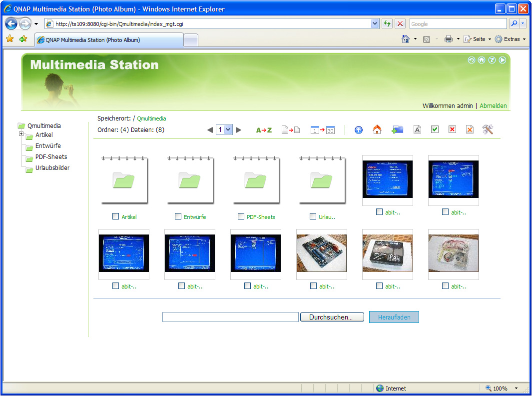Screen dimensions: 532x396
Task: Check the Artikel folder checkbox
Action: [x=116, y=216]
